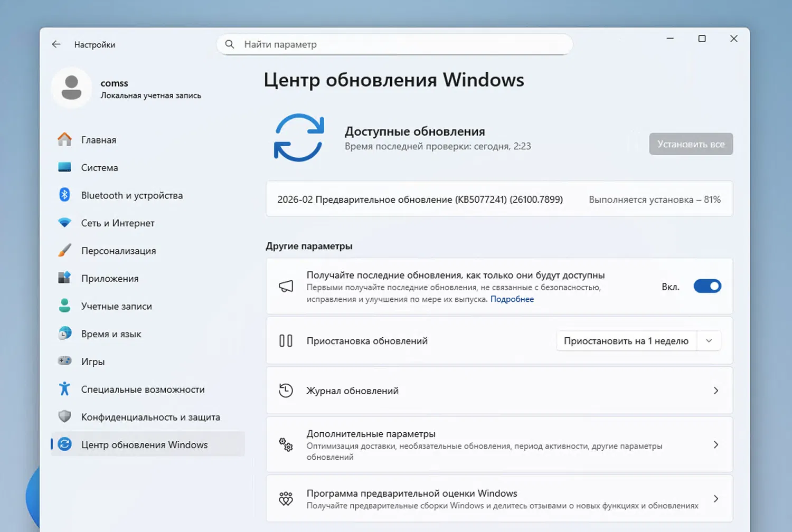Open Программа предварительной оценки Windows row
This screenshot has height=532, width=792.
[x=499, y=499]
